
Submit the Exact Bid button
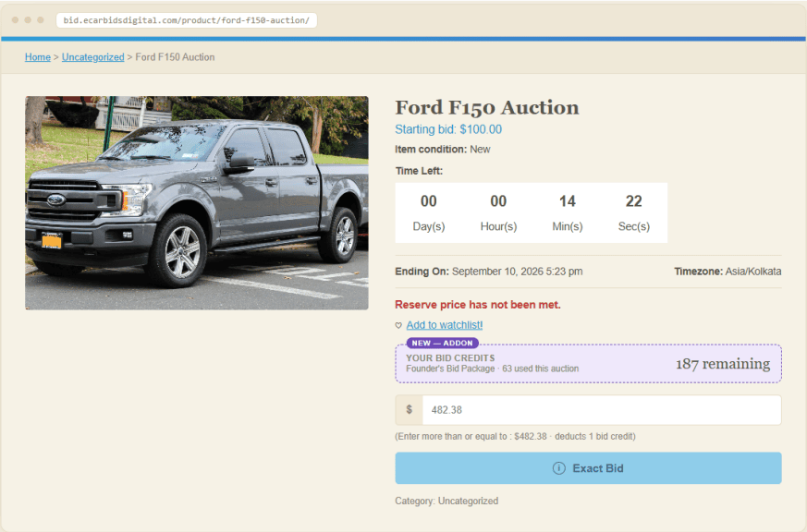pyautogui.click(x=588, y=468)
